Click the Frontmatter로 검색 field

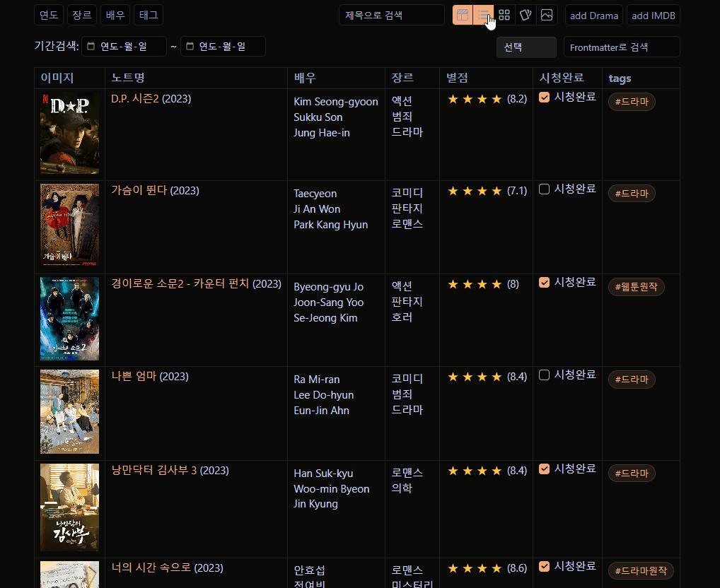[621, 47]
